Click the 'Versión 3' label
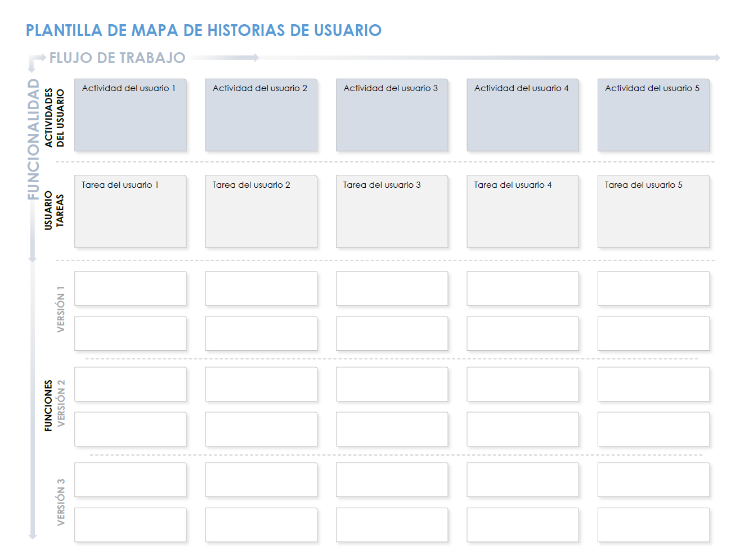 tap(61, 502)
